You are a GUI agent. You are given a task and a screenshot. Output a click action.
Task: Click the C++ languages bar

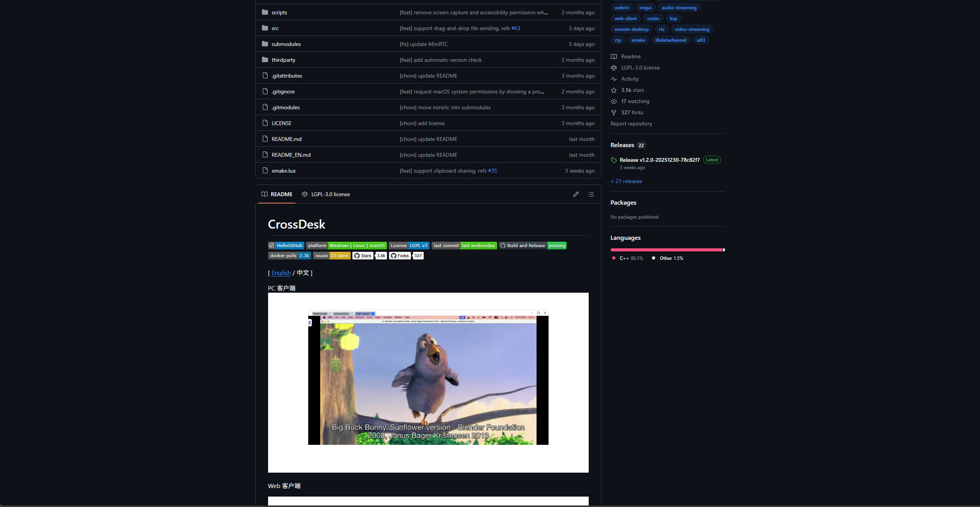tap(666, 250)
